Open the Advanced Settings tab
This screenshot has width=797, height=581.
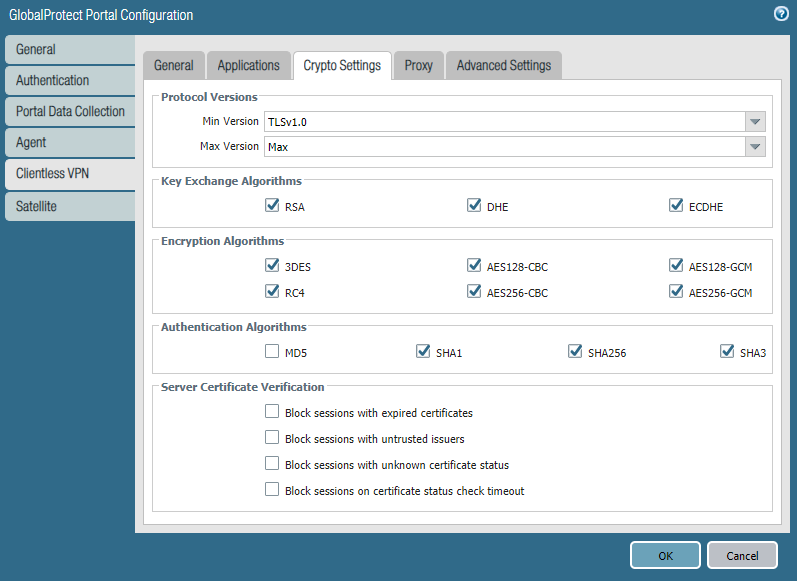(503, 65)
